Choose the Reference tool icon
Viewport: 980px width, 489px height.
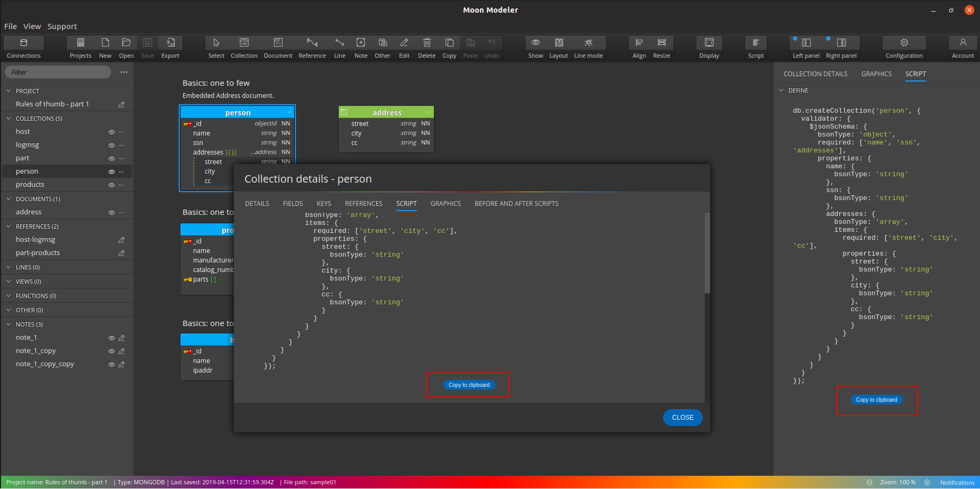click(x=312, y=43)
